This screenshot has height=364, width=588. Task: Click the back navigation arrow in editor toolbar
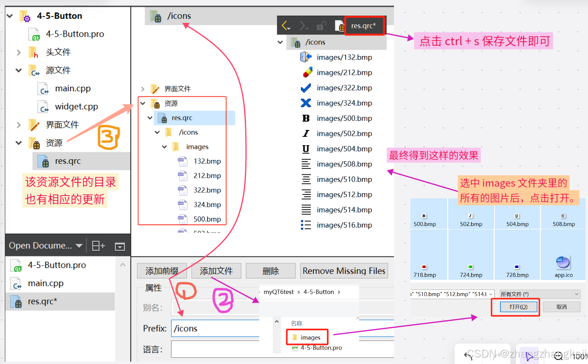286,26
